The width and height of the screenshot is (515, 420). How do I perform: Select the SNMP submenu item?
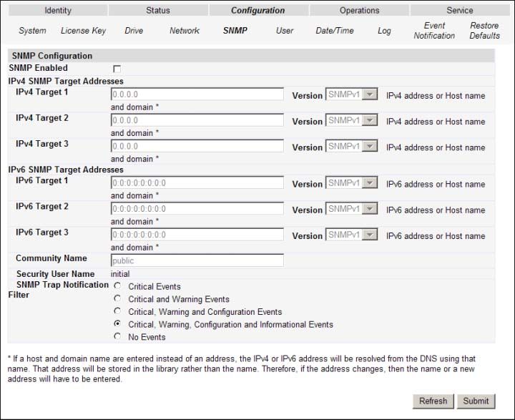(x=235, y=31)
